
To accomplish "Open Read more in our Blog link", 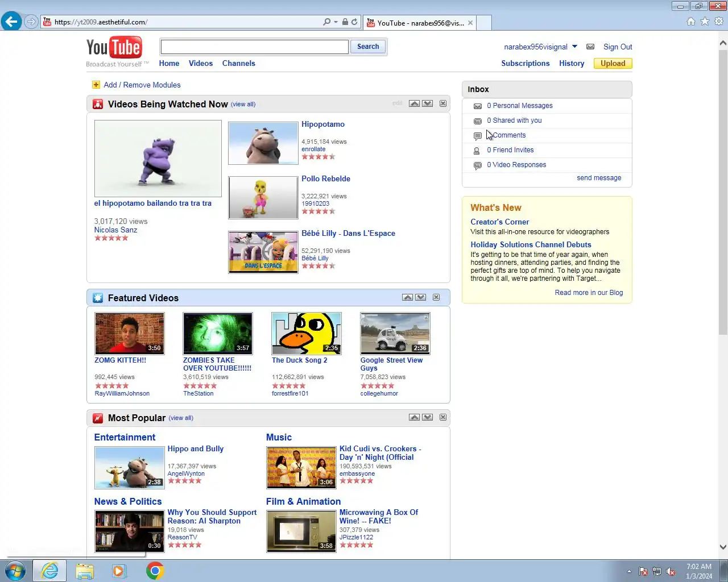I will pyautogui.click(x=589, y=293).
